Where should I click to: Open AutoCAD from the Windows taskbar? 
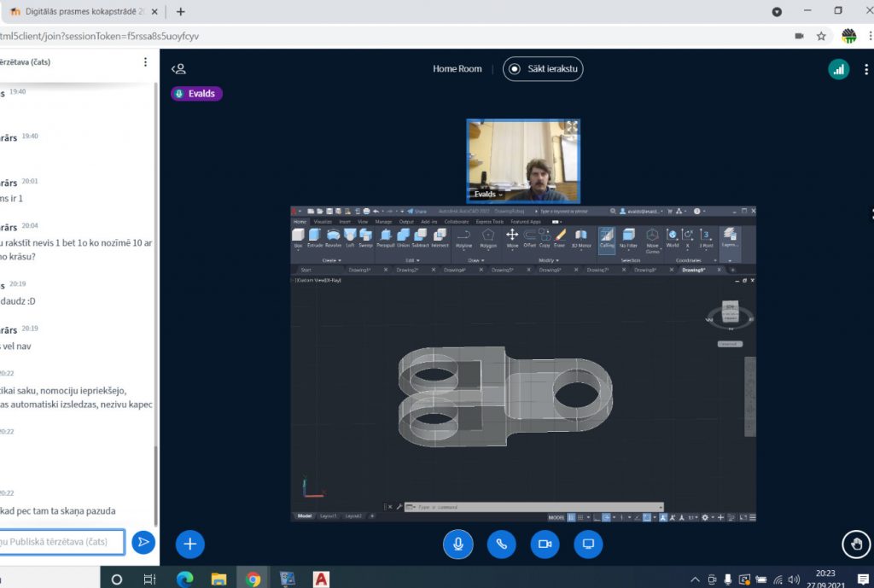coord(322,579)
